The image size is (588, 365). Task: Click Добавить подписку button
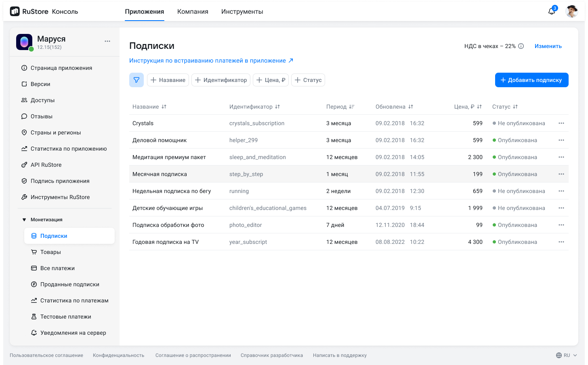click(531, 80)
